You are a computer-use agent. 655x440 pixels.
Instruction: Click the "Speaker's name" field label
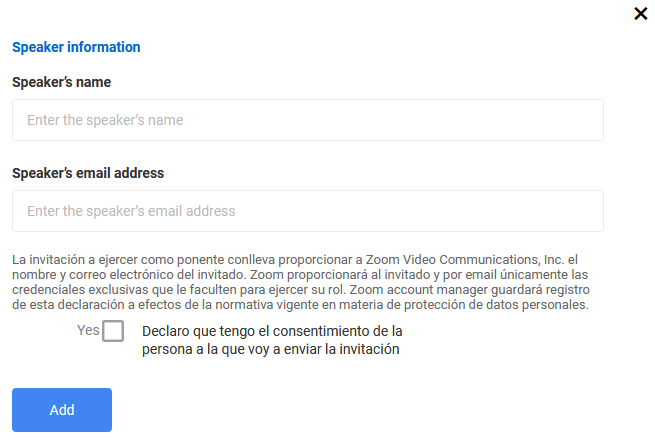pyautogui.click(x=61, y=82)
